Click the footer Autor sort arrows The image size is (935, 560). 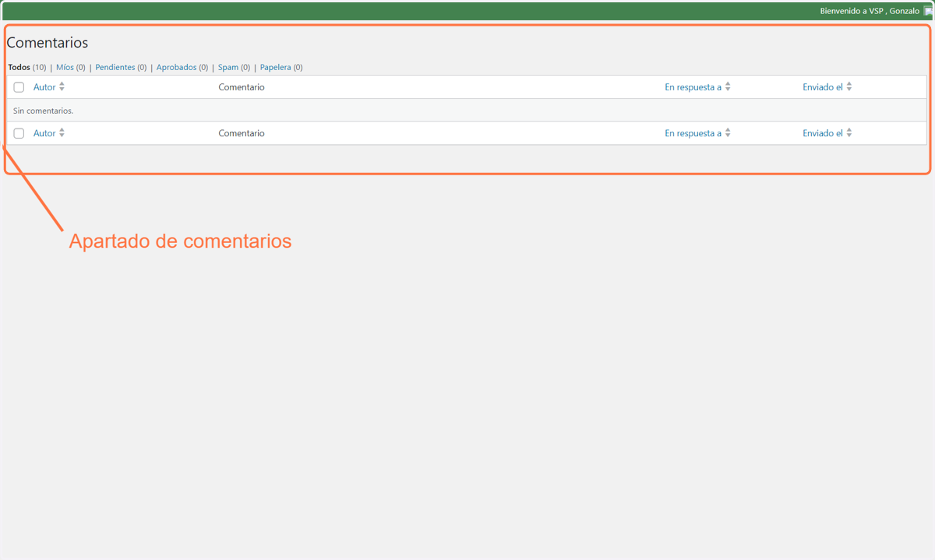tap(62, 133)
